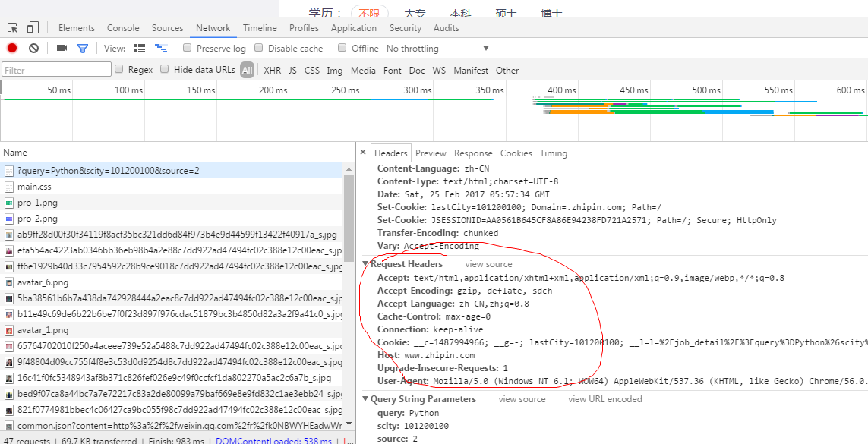Tick the Hide data URLs checkbox
Screen dimensions: 868x444
click(x=164, y=69)
